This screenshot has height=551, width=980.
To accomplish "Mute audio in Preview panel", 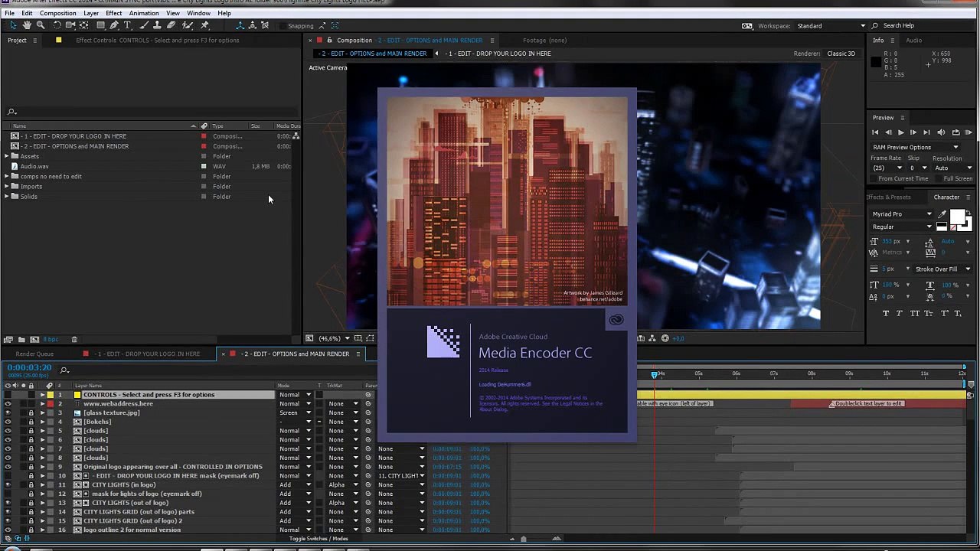I will click(x=941, y=132).
